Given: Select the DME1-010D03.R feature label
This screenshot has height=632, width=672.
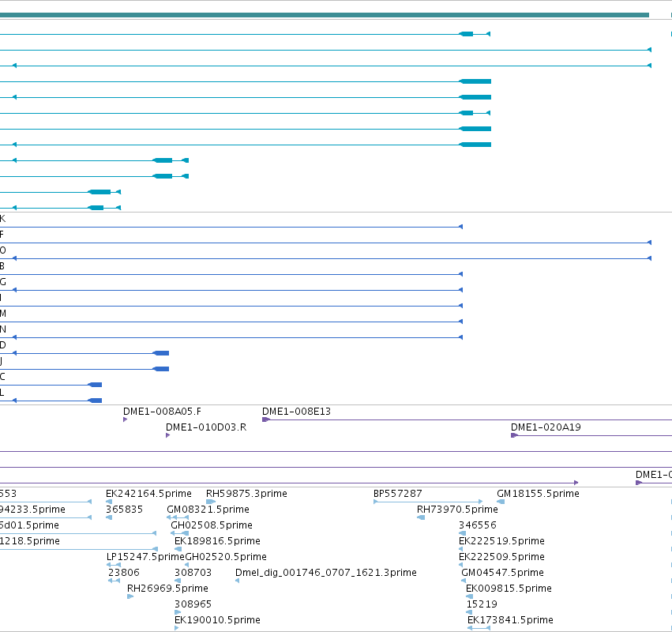Looking at the screenshot, I should [206, 427].
